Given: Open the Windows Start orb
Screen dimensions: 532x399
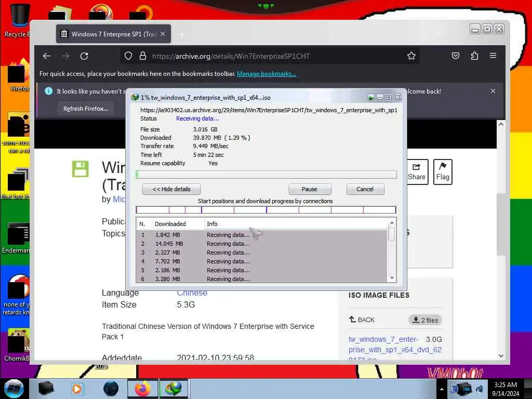Looking at the screenshot, I should click(14, 389).
